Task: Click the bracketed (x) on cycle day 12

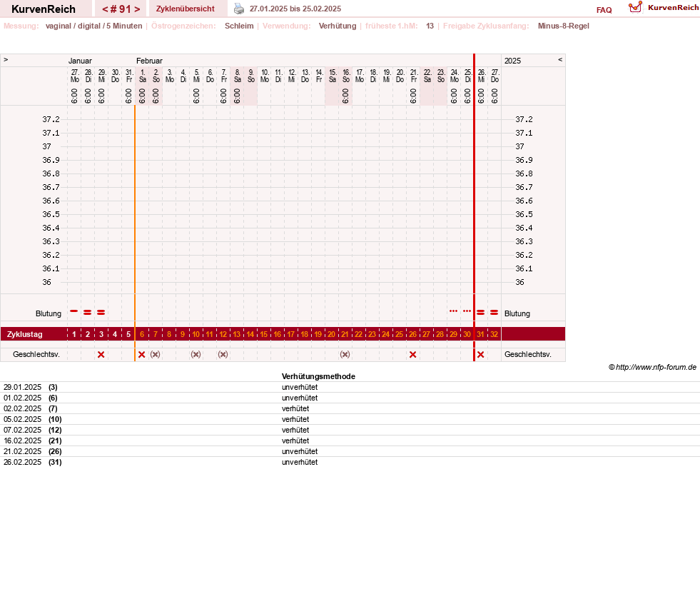Action: click(x=223, y=354)
